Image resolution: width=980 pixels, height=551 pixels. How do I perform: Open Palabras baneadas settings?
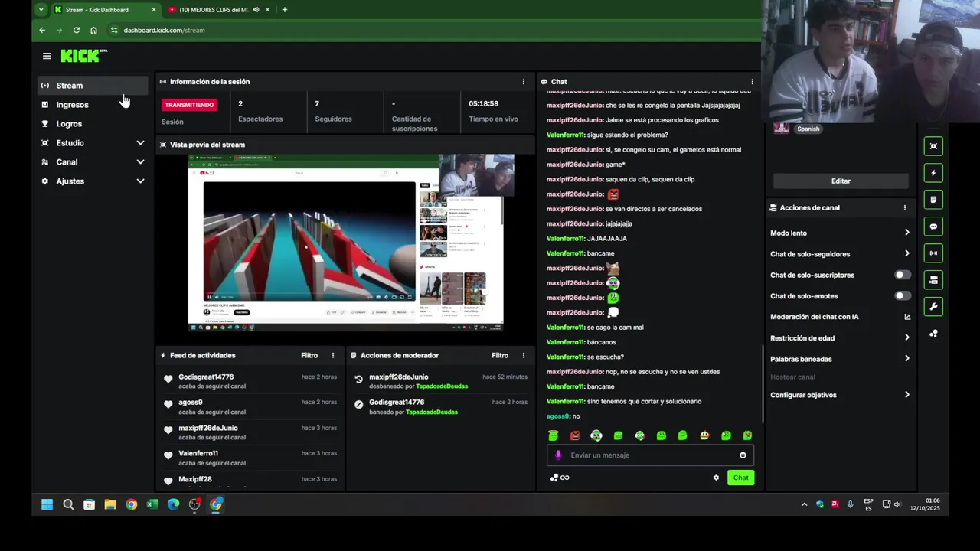tap(841, 359)
